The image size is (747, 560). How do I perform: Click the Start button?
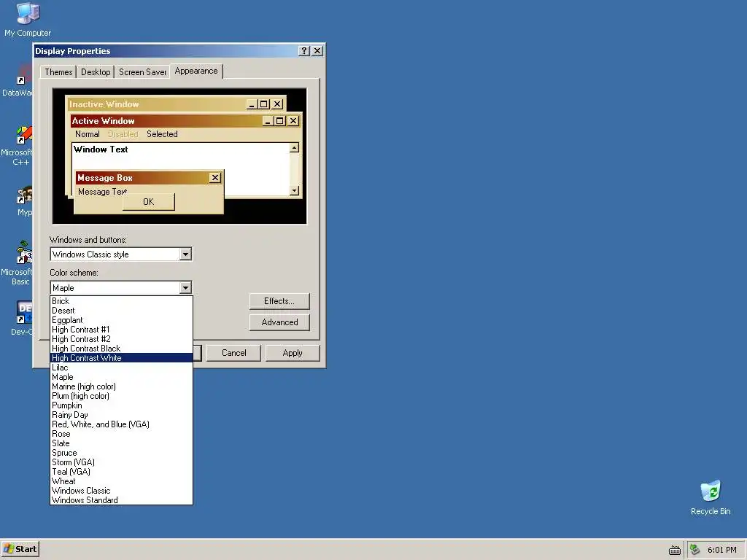[x=20, y=549]
